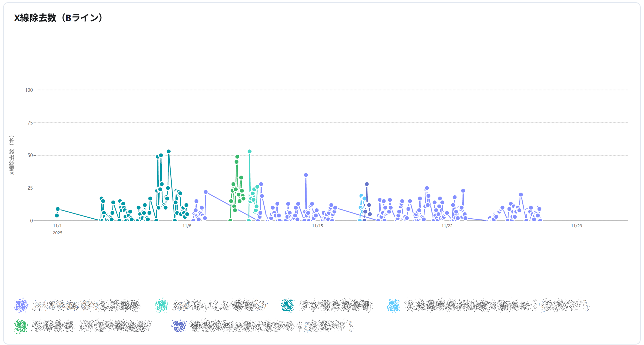Click the dark indigo legend series icon

(179, 326)
